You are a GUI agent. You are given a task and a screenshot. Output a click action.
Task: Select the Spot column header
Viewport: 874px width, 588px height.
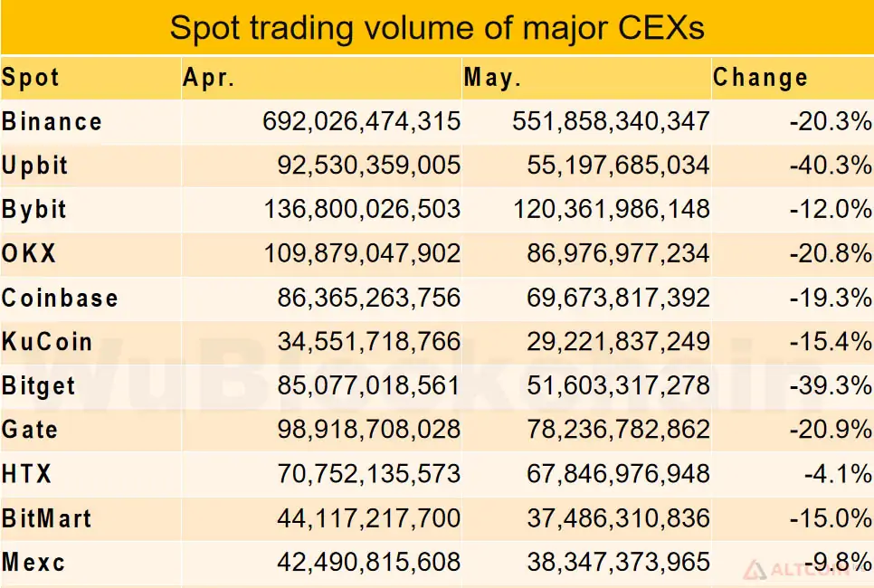(31, 78)
